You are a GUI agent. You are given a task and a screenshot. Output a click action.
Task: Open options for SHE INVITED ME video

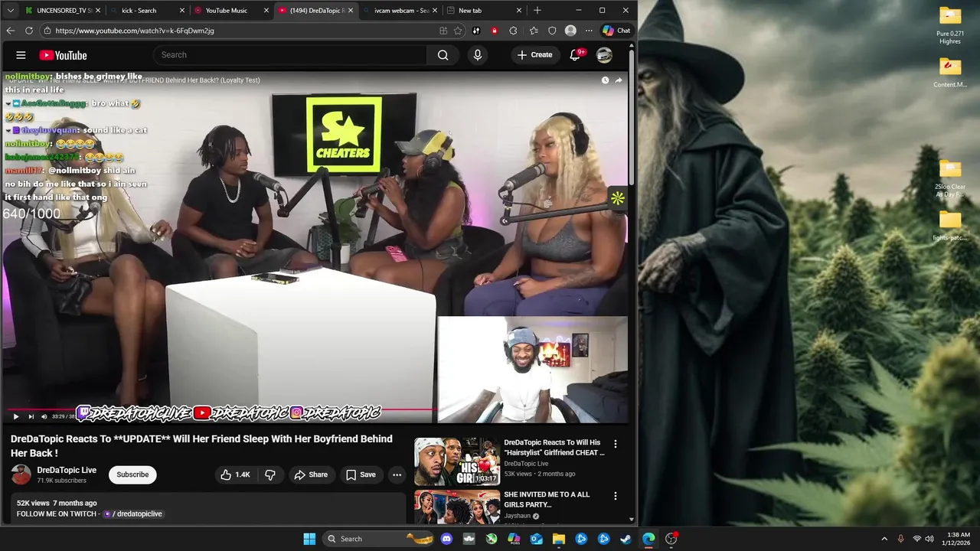pyautogui.click(x=615, y=496)
